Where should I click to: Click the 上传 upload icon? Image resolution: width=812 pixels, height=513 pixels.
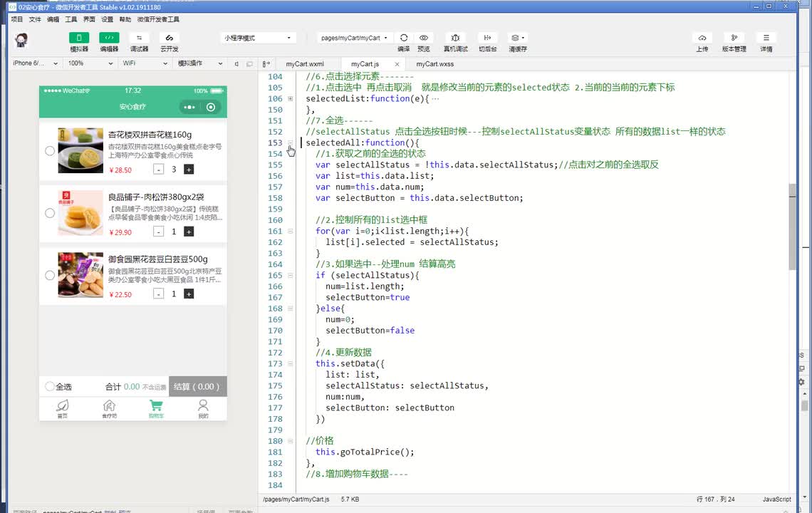pyautogui.click(x=702, y=38)
